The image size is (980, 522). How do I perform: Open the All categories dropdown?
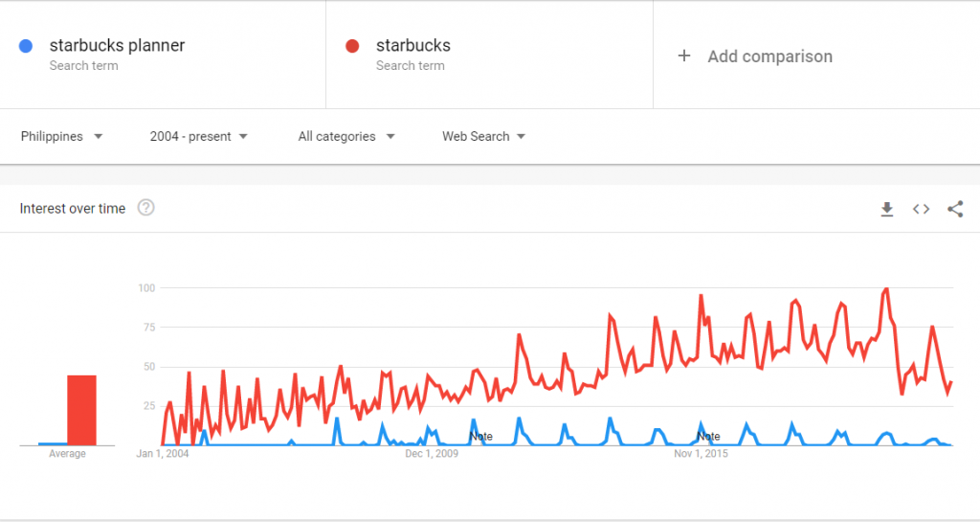click(345, 137)
